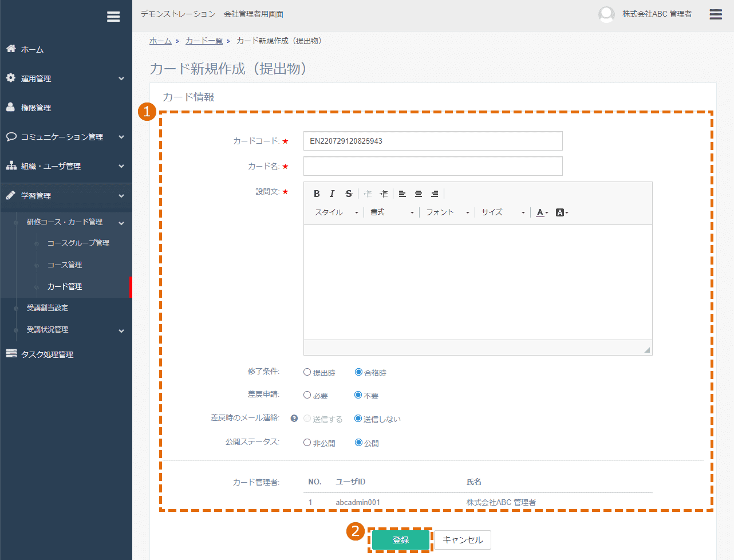Follow the カード一覧 breadcrumb link
The image size is (734, 560).
tap(204, 41)
